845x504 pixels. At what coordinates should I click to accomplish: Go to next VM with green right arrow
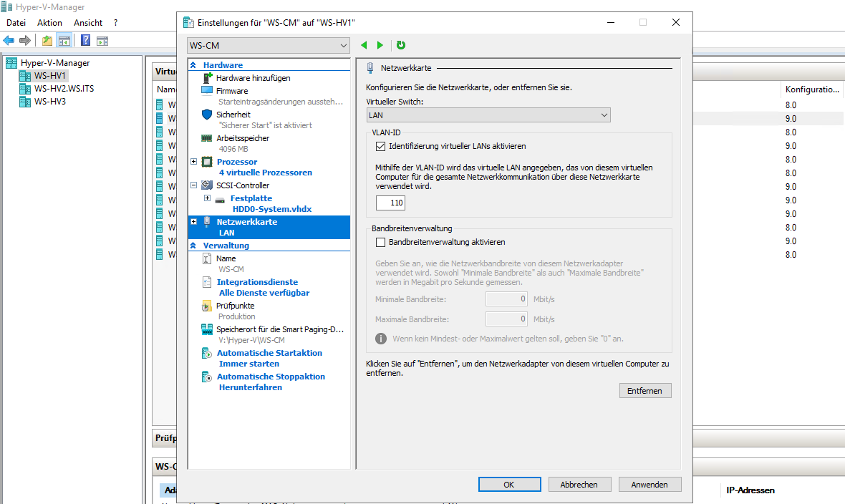click(380, 45)
